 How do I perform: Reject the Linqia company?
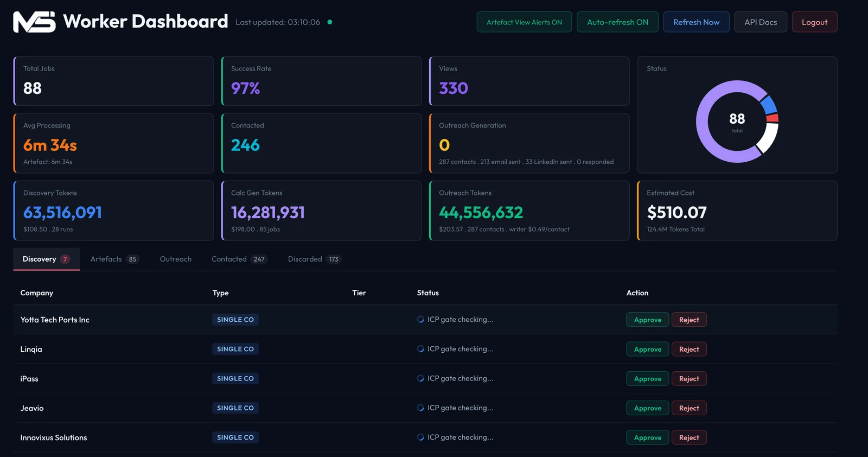689,349
